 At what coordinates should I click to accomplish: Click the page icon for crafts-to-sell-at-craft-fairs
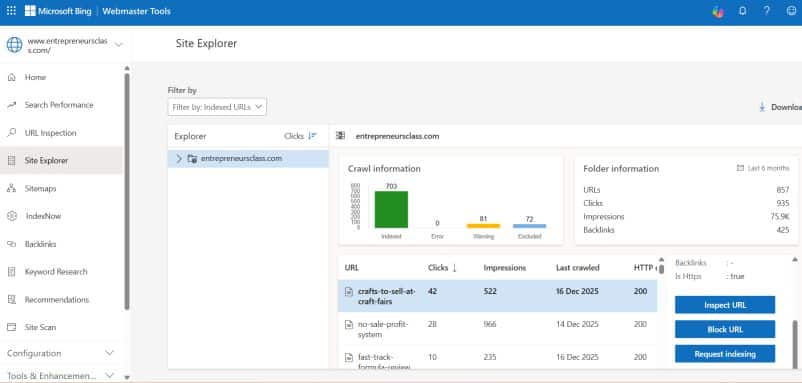(349, 292)
